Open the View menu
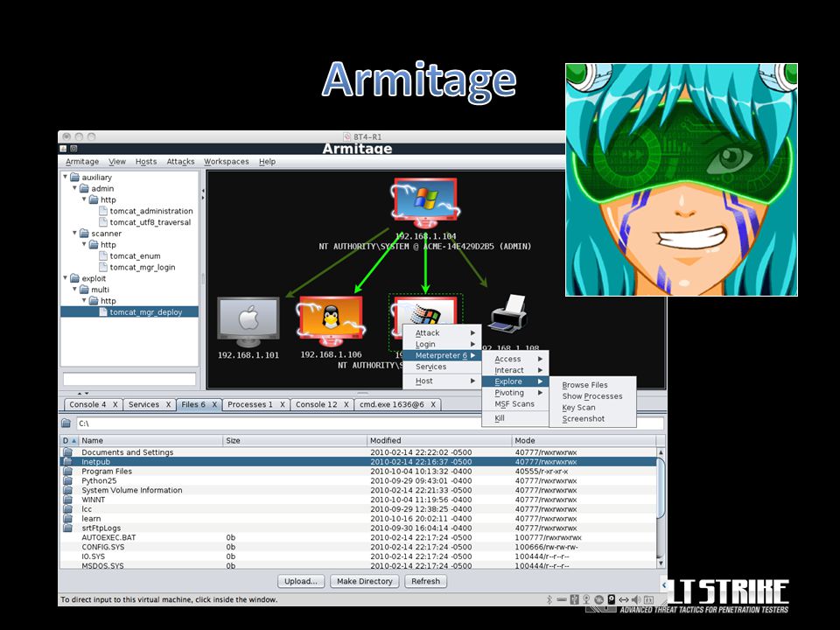The height and width of the screenshot is (630, 840). pyautogui.click(x=116, y=162)
